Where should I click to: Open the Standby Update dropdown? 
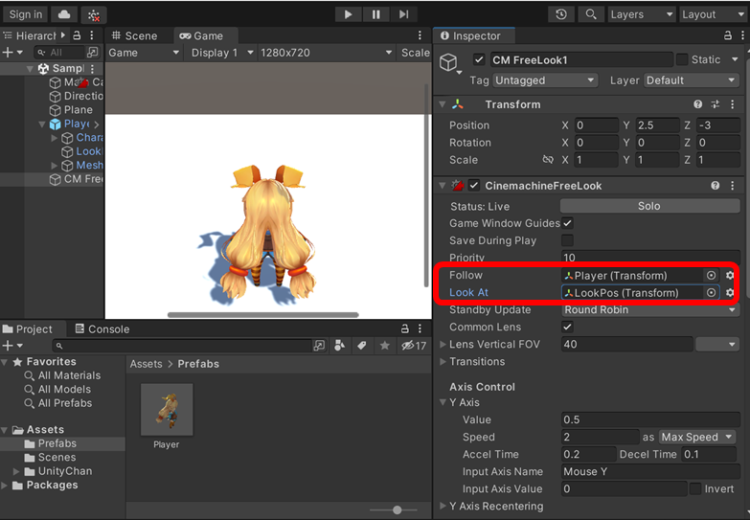649,310
